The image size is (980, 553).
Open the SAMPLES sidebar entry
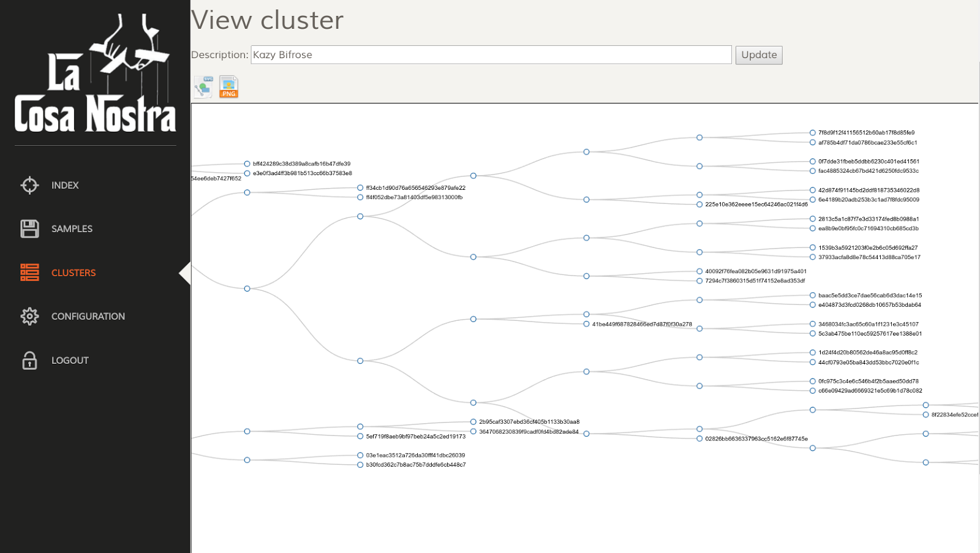coord(72,228)
